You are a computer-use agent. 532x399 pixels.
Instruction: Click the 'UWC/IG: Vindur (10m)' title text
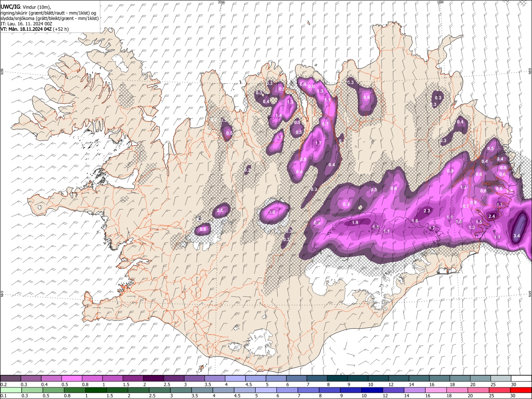point(26,7)
